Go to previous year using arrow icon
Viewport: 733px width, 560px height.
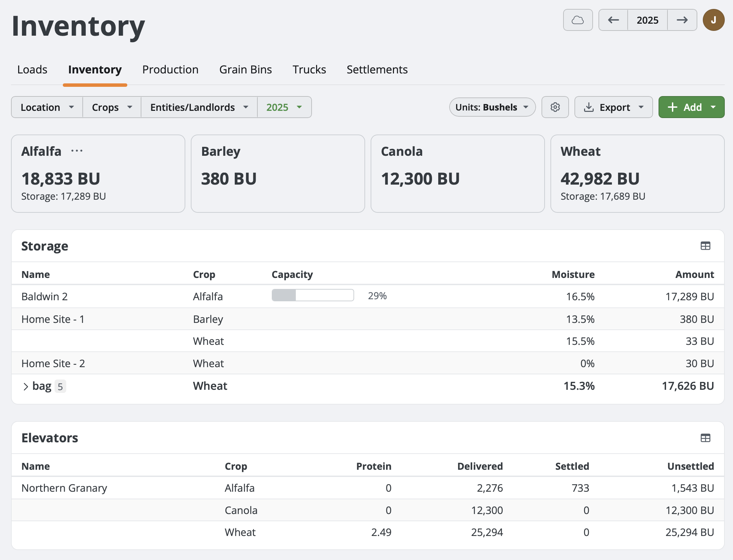pyautogui.click(x=613, y=20)
